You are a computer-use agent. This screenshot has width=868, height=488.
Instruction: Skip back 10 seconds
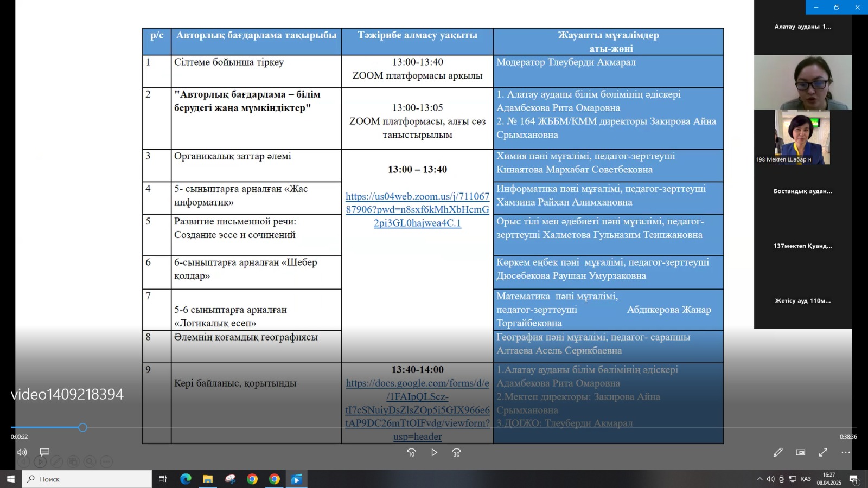(411, 452)
